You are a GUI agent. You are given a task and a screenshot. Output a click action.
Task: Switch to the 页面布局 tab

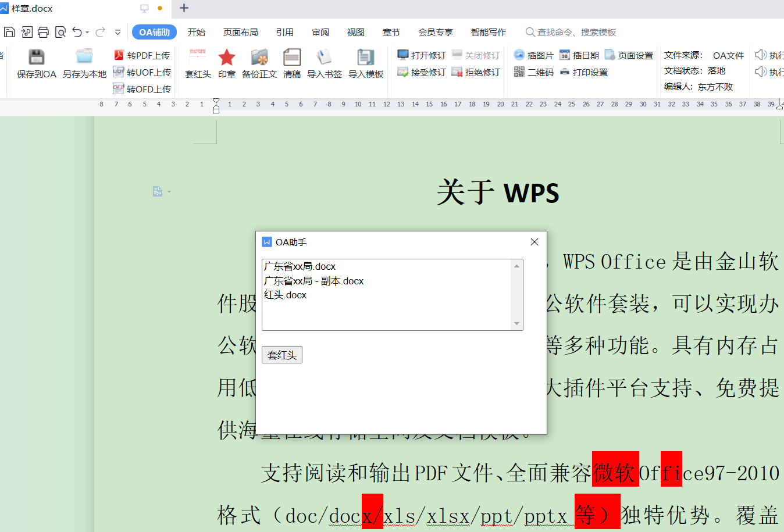pyautogui.click(x=241, y=32)
